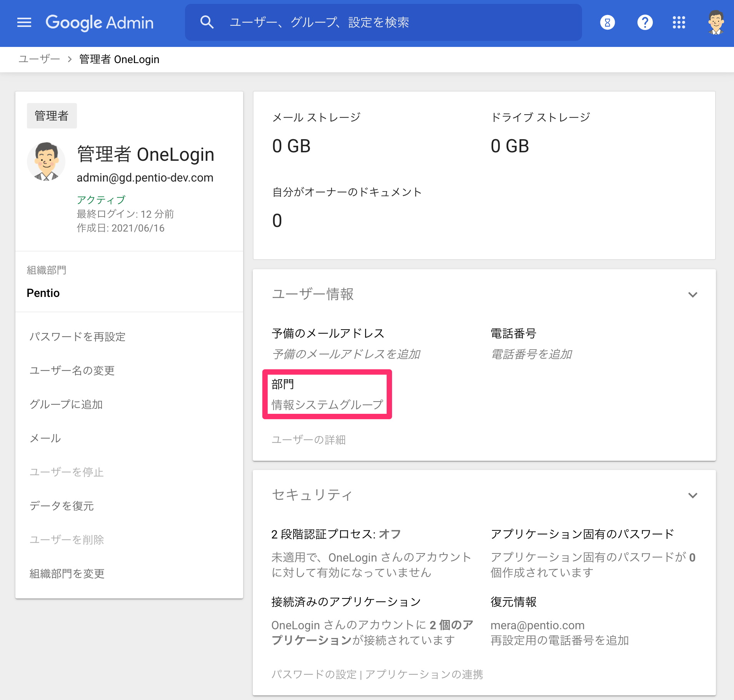Screen dimensions: 734x700
Task: Add 予備のメールアドレスを追加 placeholder
Action: 346,354
